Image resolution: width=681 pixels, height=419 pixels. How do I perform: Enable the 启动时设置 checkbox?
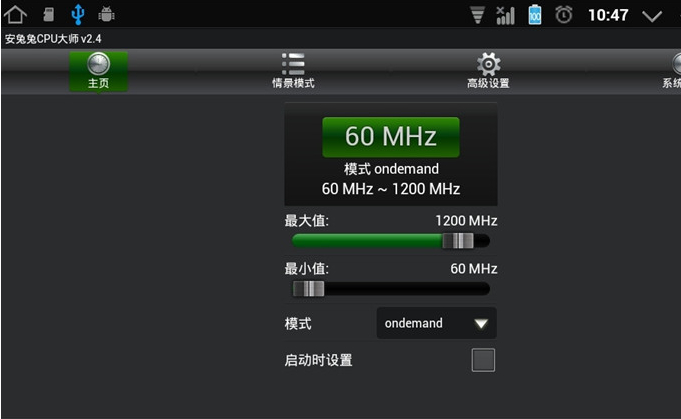point(483,360)
